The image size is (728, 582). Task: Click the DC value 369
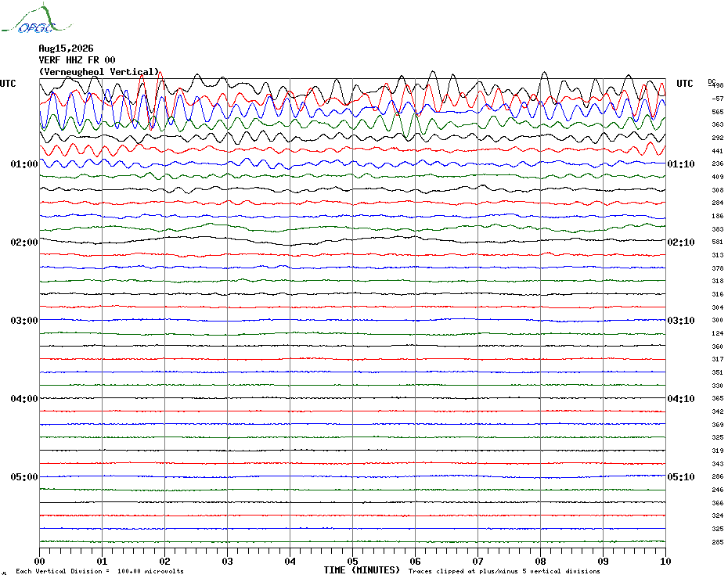pyautogui.click(x=717, y=425)
